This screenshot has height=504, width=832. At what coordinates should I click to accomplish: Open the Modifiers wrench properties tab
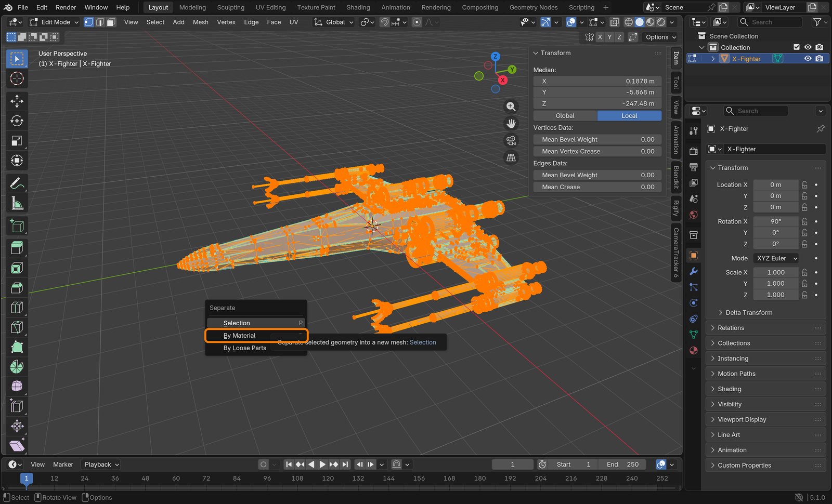693,271
